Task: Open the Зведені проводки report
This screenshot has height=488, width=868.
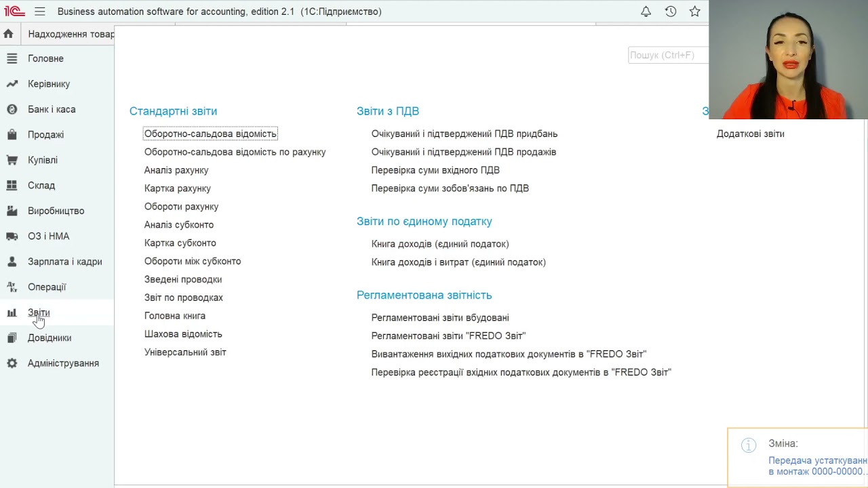Action: click(183, 279)
